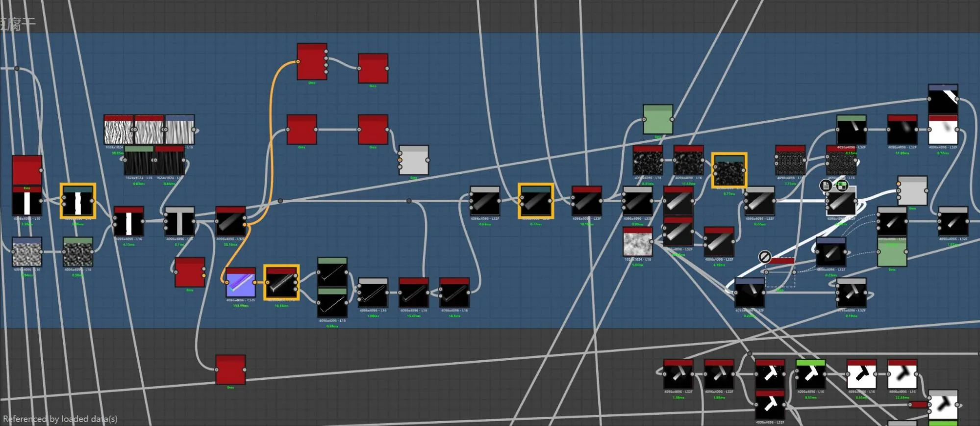Click the orange input connector of the top red node
The image size is (980, 426).
[x=298, y=61]
